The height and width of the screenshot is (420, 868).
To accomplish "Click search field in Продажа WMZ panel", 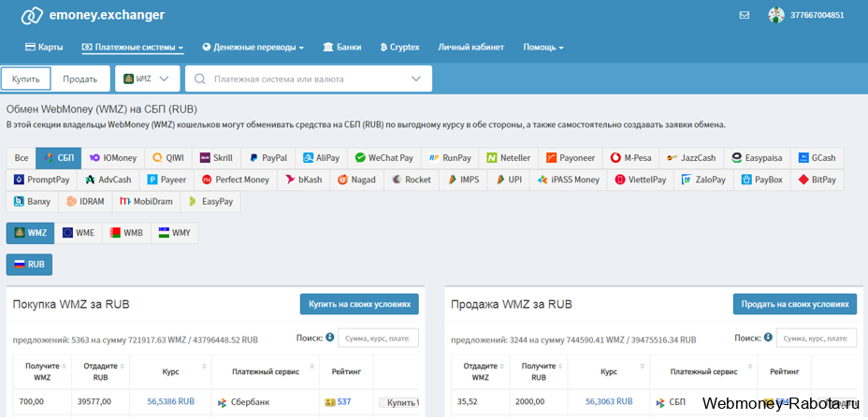I will click(817, 338).
